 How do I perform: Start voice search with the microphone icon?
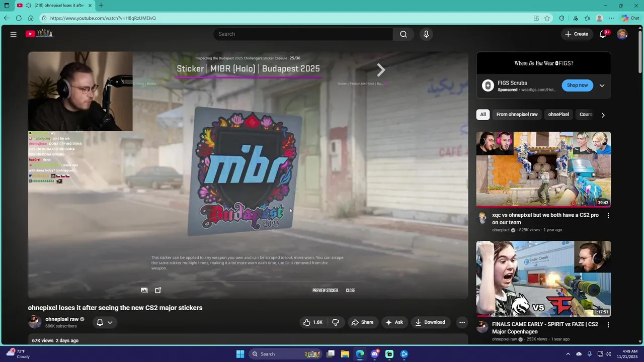pyautogui.click(x=426, y=34)
